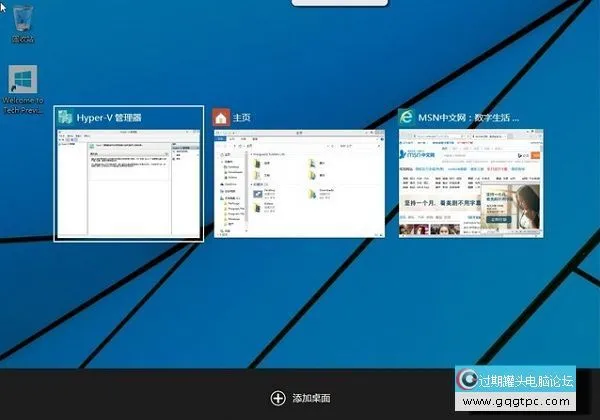The width and height of the screenshot is (600, 420).
Task: Click the plus icon for adding desktop
Action: click(x=278, y=397)
